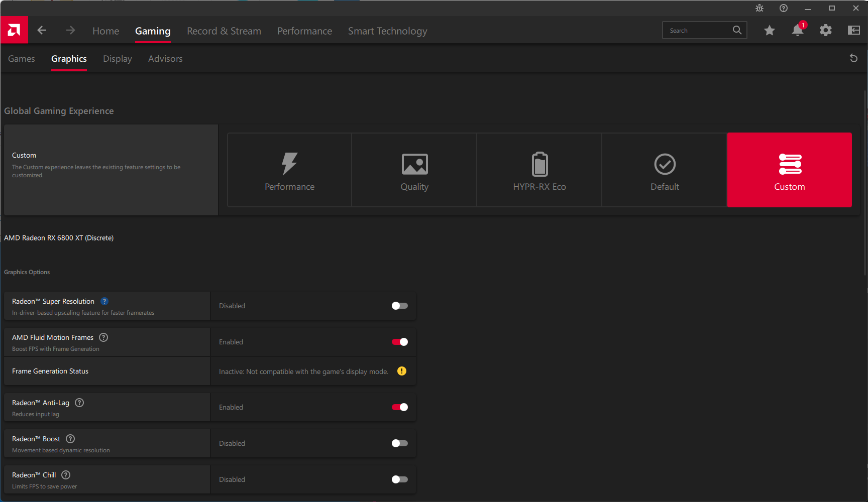Choose the Quality profile

click(x=414, y=170)
